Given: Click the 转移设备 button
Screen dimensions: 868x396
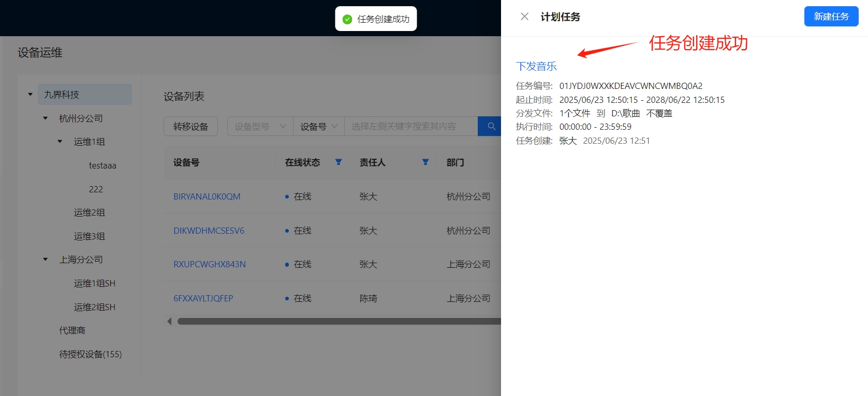Looking at the screenshot, I should [190, 126].
